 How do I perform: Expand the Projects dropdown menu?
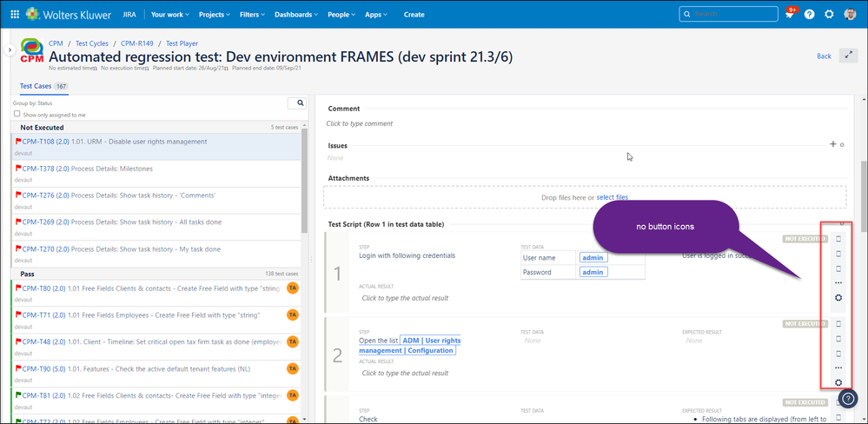(214, 15)
